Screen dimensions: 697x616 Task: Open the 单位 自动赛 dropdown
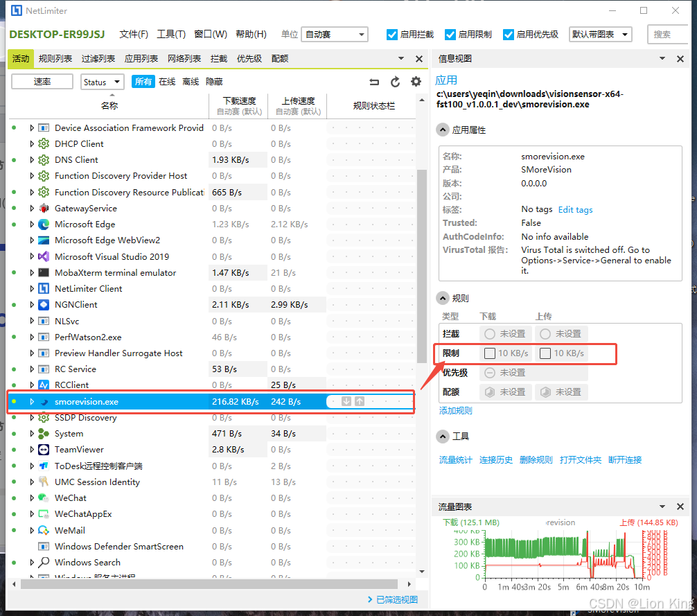click(x=334, y=35)
